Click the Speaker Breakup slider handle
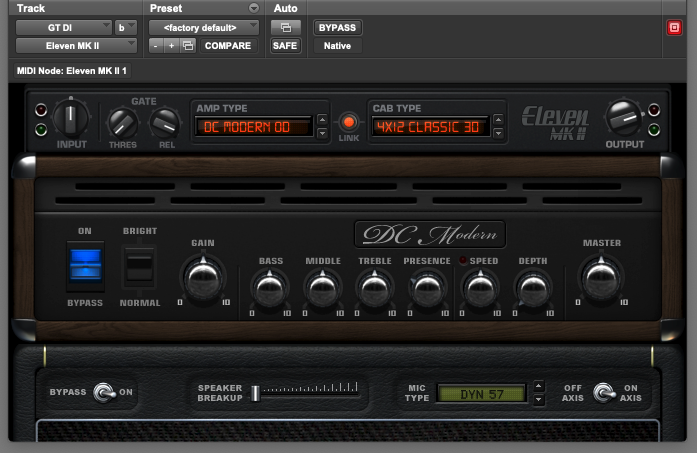Screen dimensions: 697x453 256,393
